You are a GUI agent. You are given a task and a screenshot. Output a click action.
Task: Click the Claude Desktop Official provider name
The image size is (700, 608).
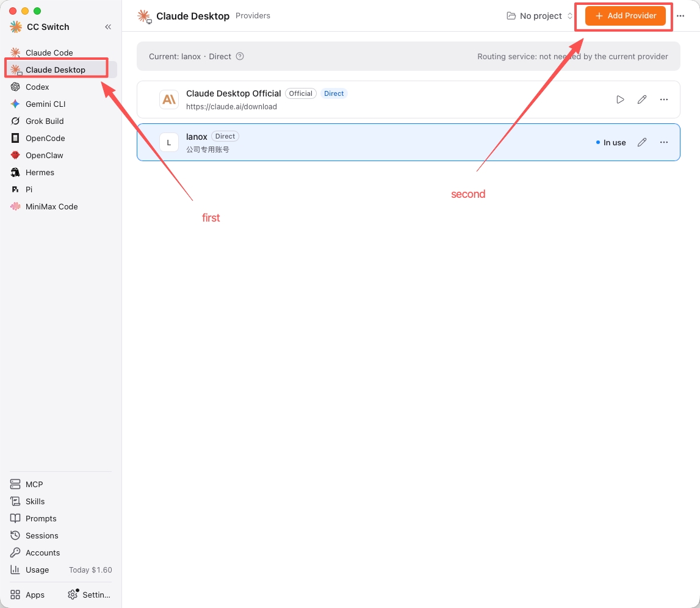click(x=234, y=93)
